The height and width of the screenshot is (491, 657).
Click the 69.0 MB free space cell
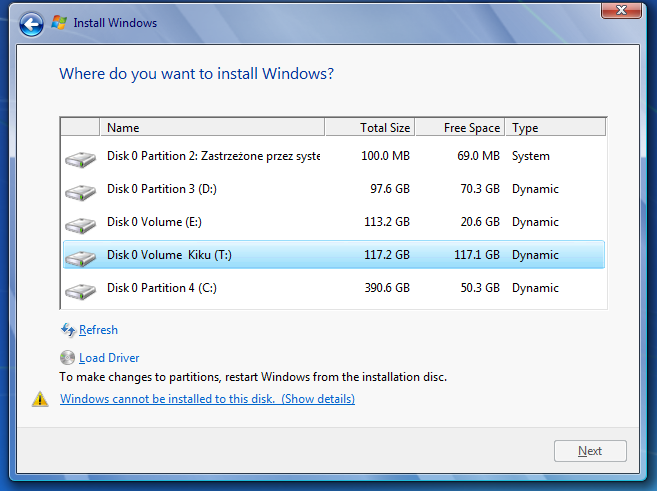(479, 156)
